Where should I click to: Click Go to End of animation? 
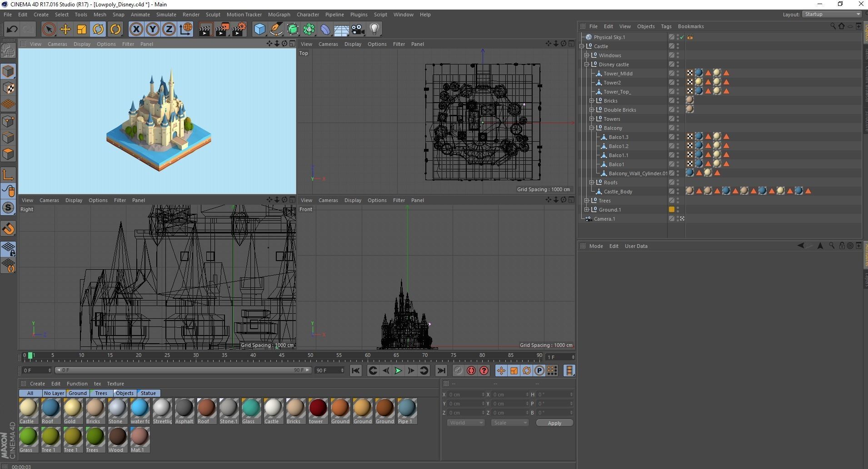click(441, 371)
